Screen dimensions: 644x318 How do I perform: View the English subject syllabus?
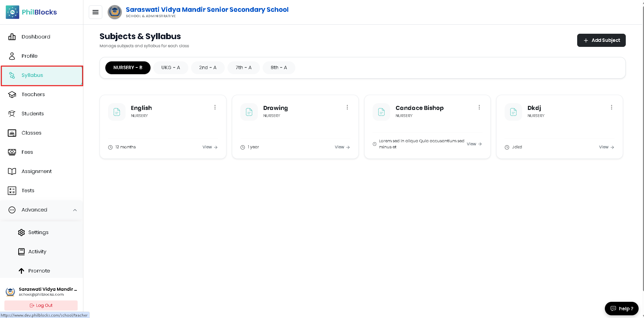click(210, 147)
